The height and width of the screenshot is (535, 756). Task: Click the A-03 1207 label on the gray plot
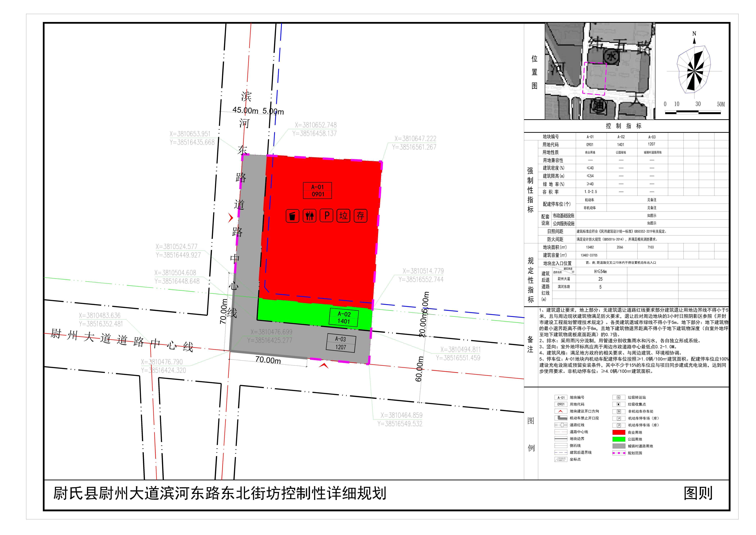pyautogui.click(x=341, y=343)
